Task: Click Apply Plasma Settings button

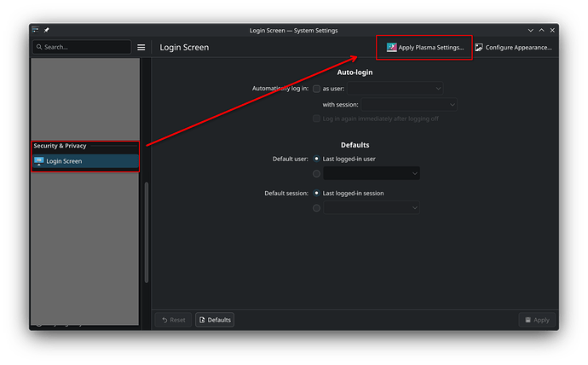Action: point(425,47)
